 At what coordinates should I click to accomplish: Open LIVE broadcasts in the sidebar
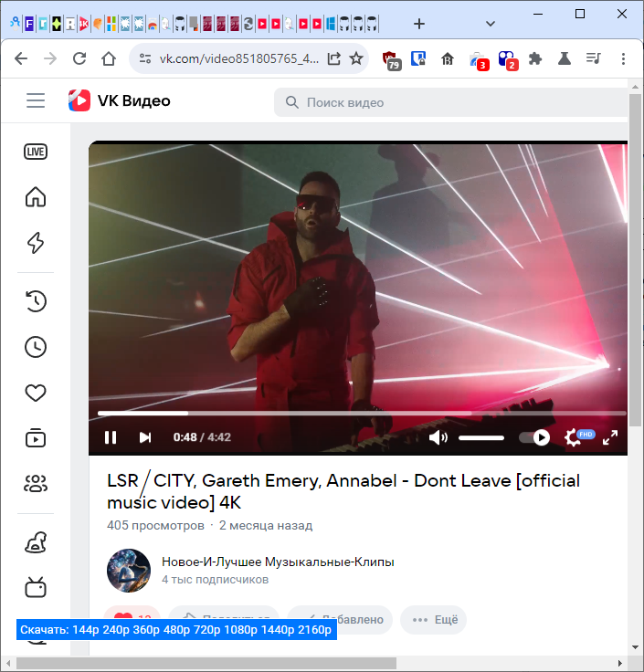(x=36, y=152)
